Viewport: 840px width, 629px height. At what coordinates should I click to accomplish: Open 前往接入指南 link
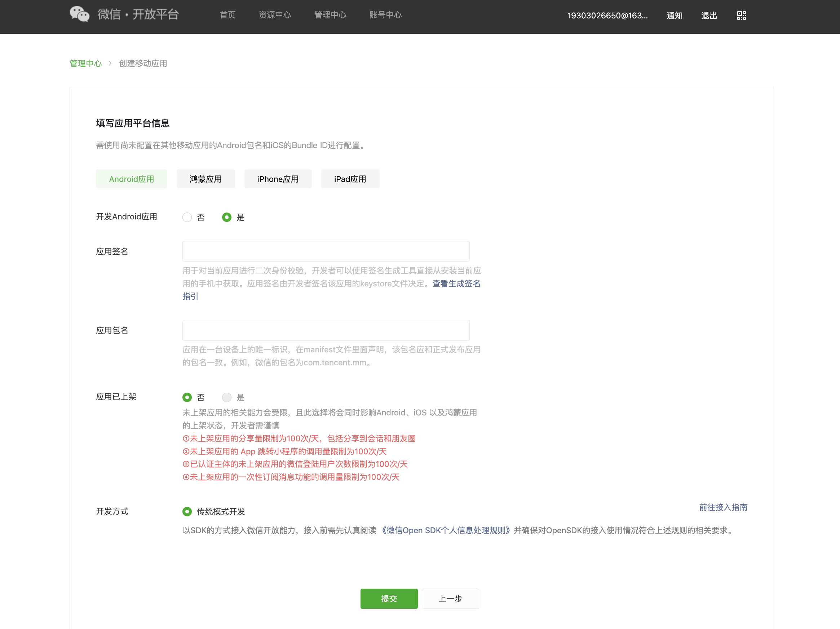(x=723, y=507)
